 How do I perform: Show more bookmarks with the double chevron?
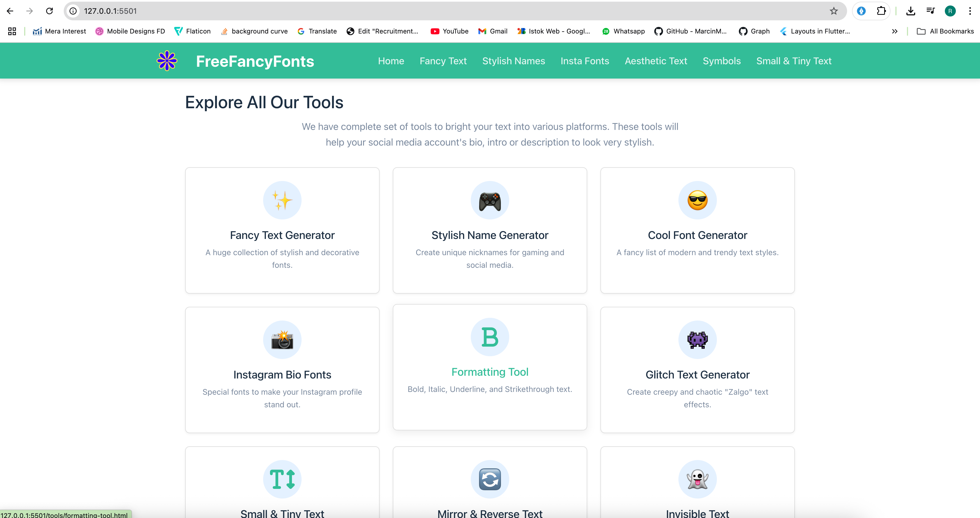coord(895,31)
